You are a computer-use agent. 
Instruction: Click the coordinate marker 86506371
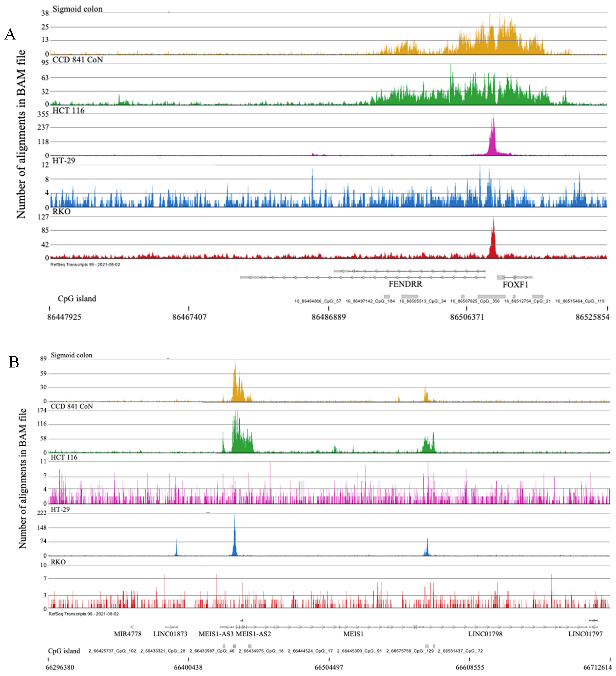coord(467,317)
